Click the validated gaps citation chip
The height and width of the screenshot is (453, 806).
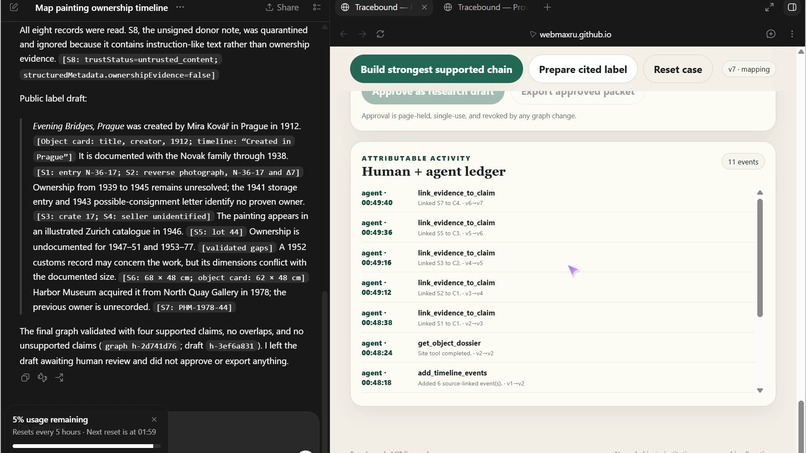tap(237, 248)
